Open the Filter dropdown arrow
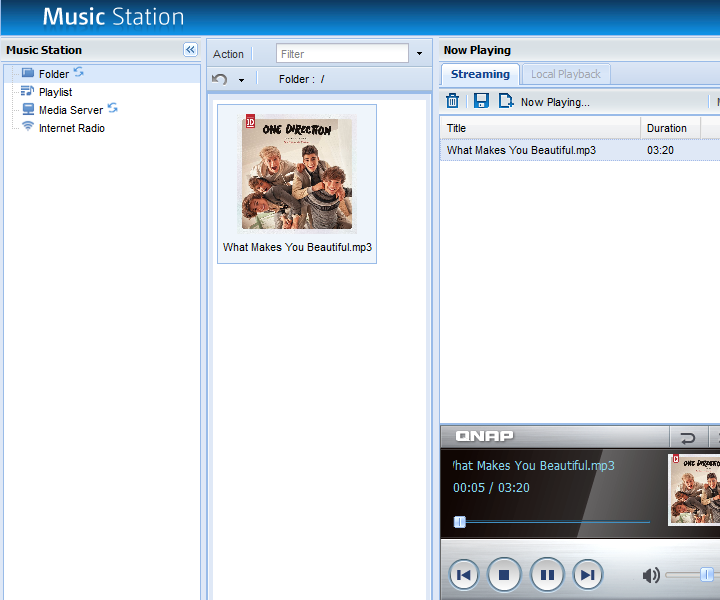Viewport: 720px width, 600px height. [419, 54]
